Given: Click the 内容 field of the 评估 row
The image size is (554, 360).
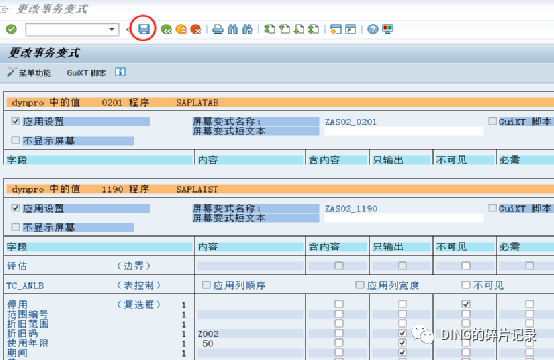Looking at the screenshot, I should point(250,266).
